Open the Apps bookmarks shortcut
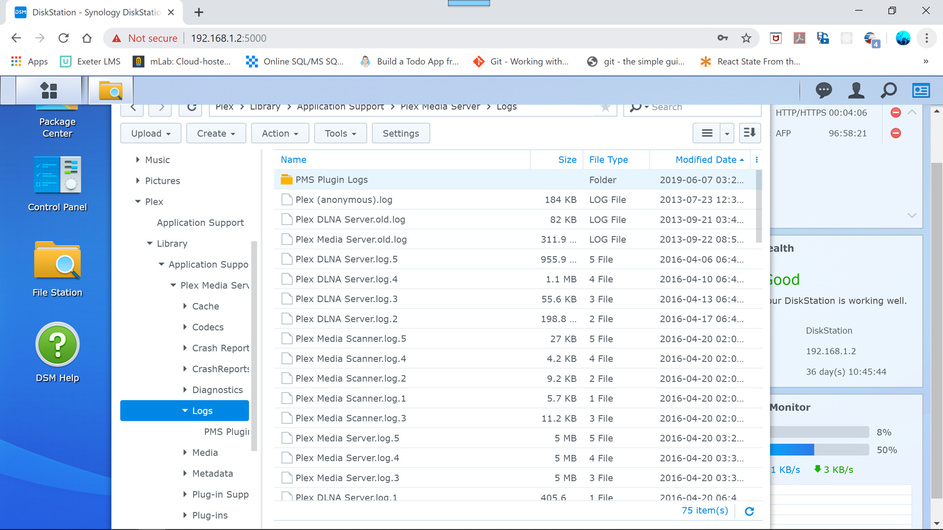This screenshot has width=943, height=530. (29, 61)
